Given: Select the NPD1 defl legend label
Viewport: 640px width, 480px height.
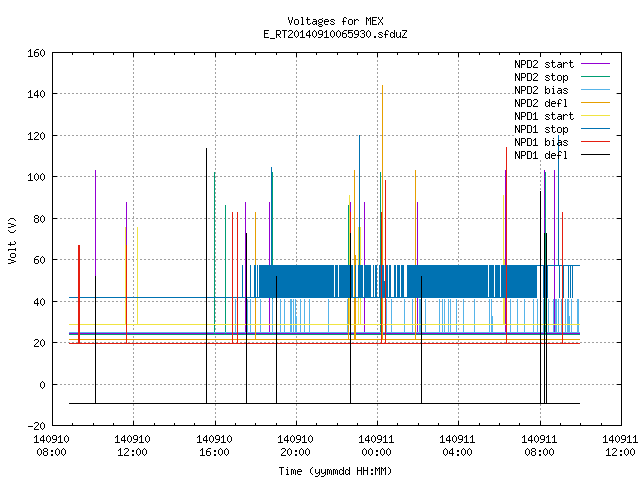Looking at the screenshot, I should click(x=541, y=156).
